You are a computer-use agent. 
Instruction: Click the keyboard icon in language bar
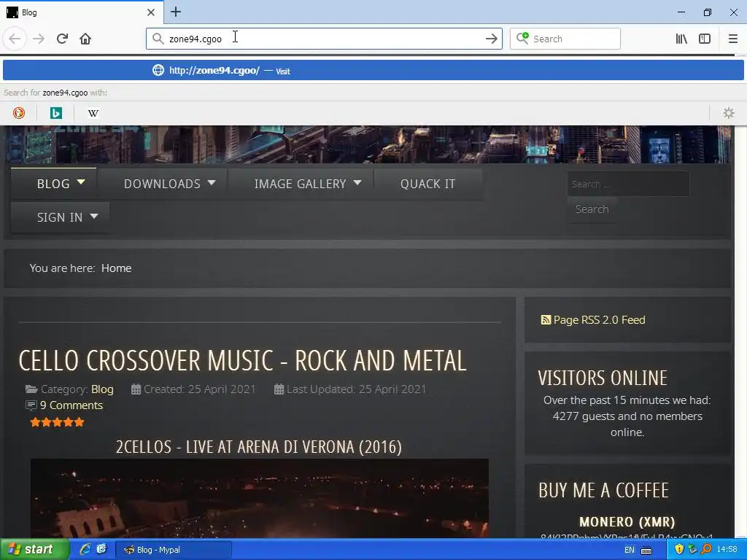(x=646, y=551)
